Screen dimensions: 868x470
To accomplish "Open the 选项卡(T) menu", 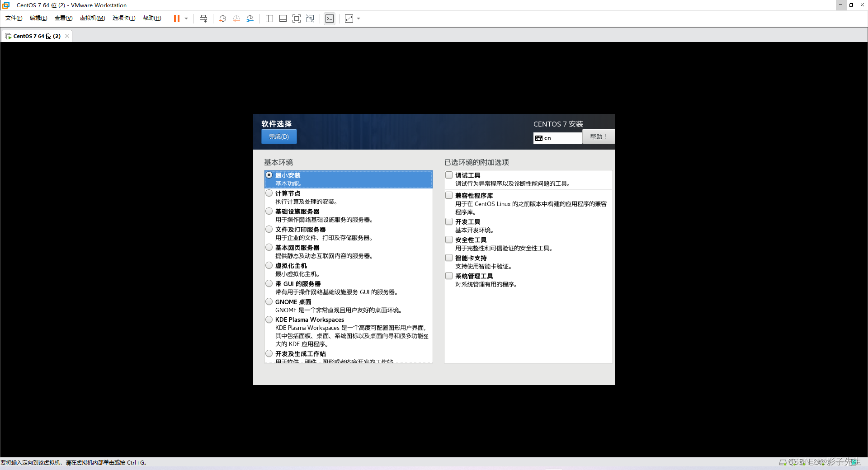I will pos(124,18).
